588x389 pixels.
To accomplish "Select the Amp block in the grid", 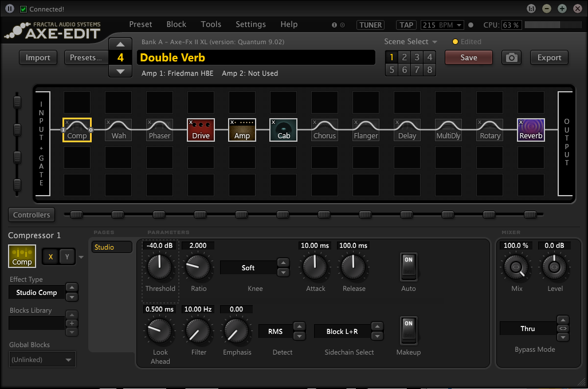I will click(242, 130).
